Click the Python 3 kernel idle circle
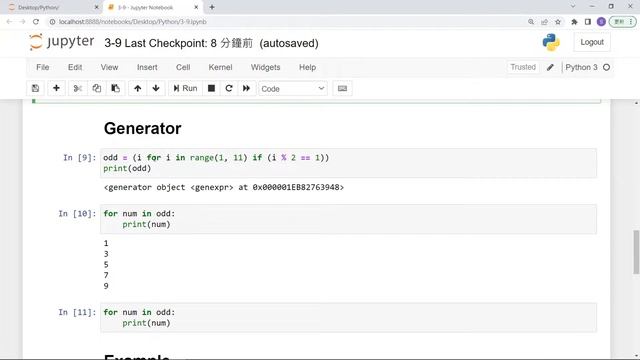Screen dimensions: 640x360 607,67
